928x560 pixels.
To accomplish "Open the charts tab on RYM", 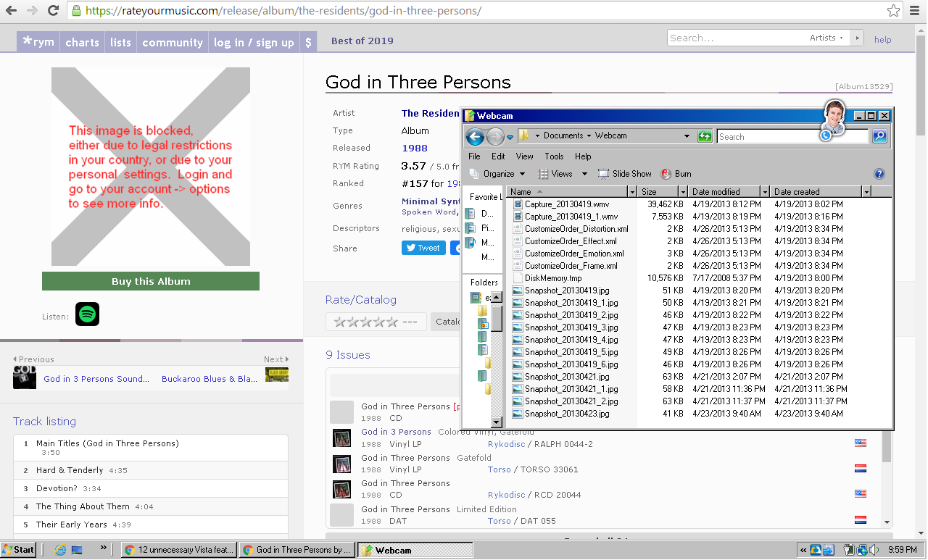I will coord(82,42).
